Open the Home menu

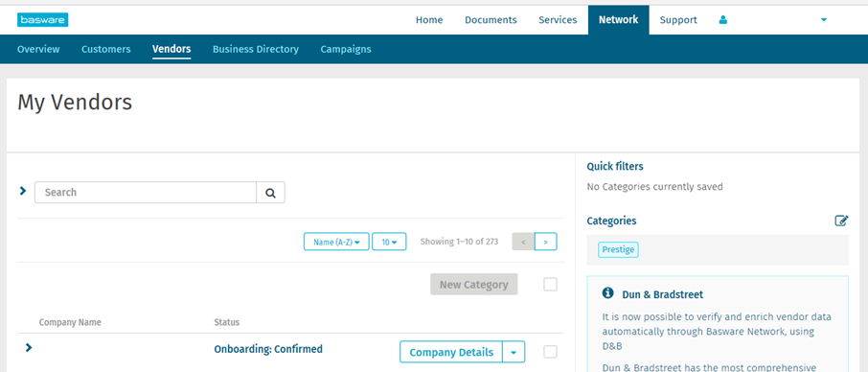pos(429,20)
